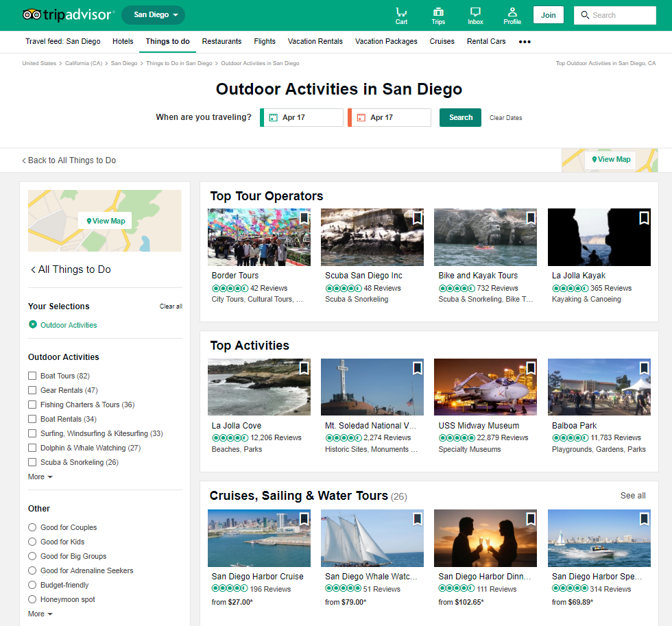Save La Jolla Kayak bookmark
The image size is (672, 626).
tap(644, 218)
